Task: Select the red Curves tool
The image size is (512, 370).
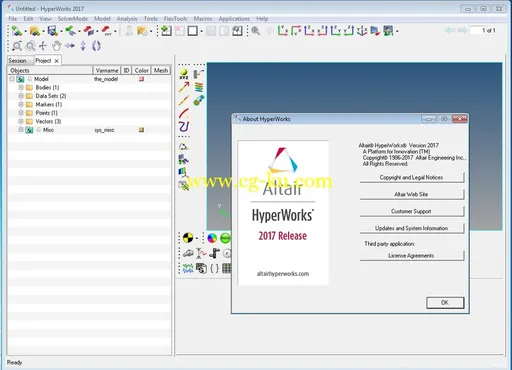Action: [x=184, y=114]
